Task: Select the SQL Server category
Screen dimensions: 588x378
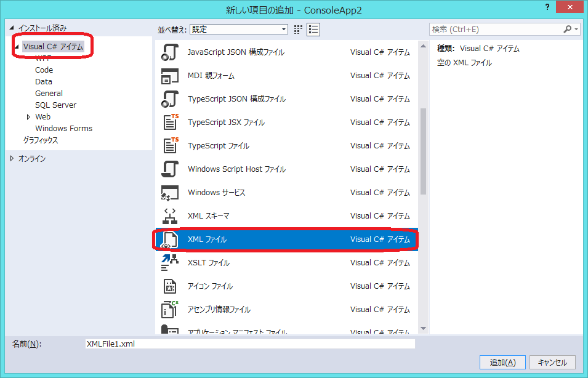Action: click(x=55, y=105)
